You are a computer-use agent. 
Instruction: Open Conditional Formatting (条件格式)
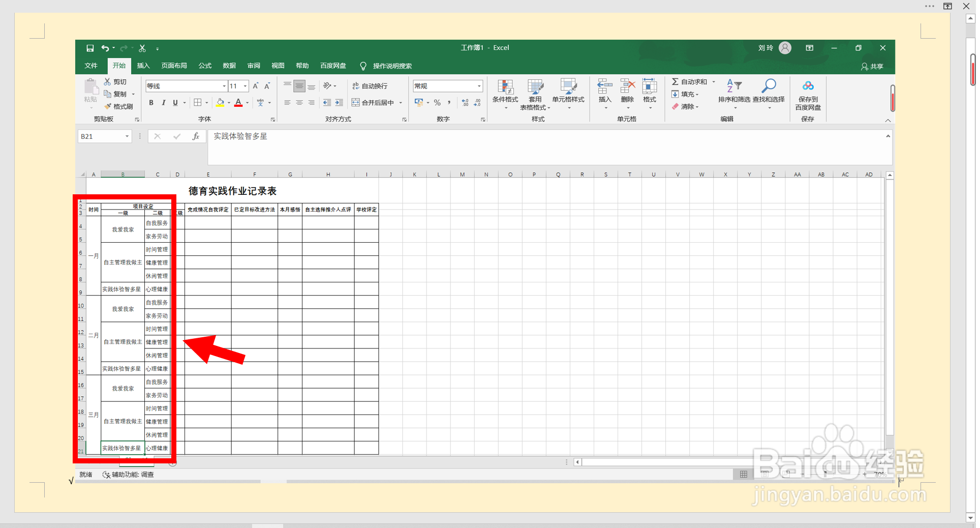pyautogui.click(x=505, y=94)
